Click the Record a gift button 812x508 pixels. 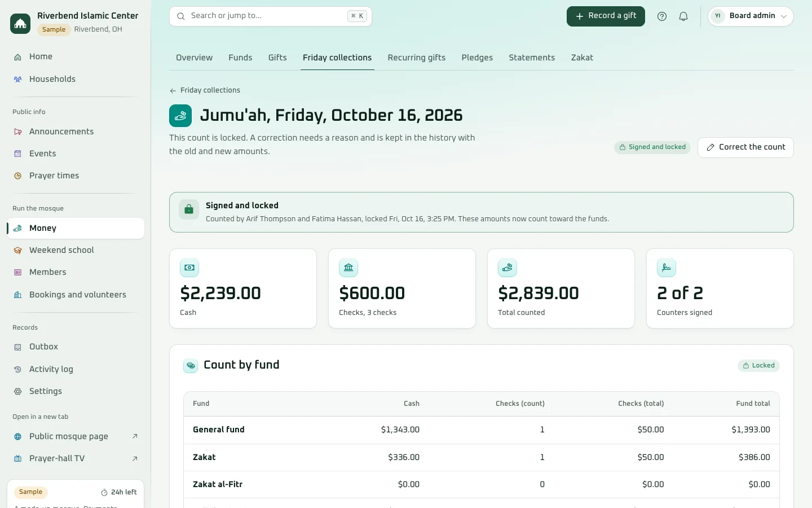[606, 16]
